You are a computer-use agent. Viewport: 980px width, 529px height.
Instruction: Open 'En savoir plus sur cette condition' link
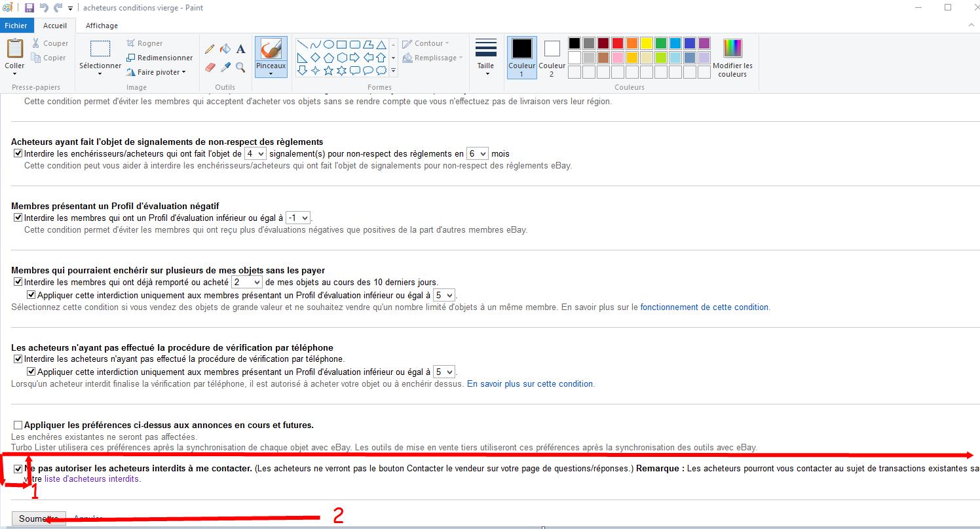click(x=530, y=383)
